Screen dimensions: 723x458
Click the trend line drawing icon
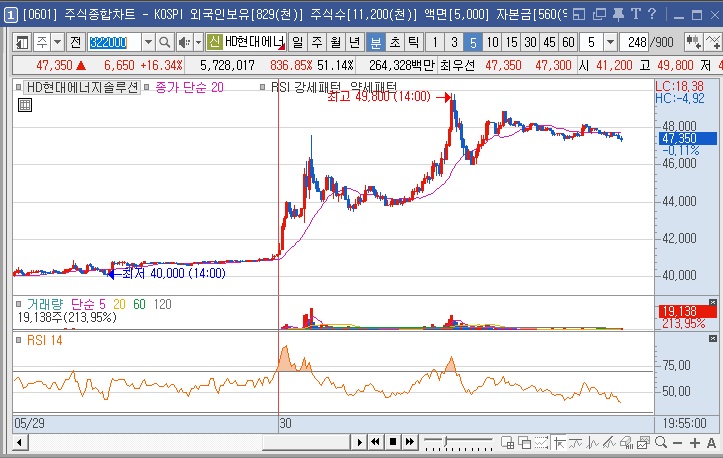(x=575, y=443)
